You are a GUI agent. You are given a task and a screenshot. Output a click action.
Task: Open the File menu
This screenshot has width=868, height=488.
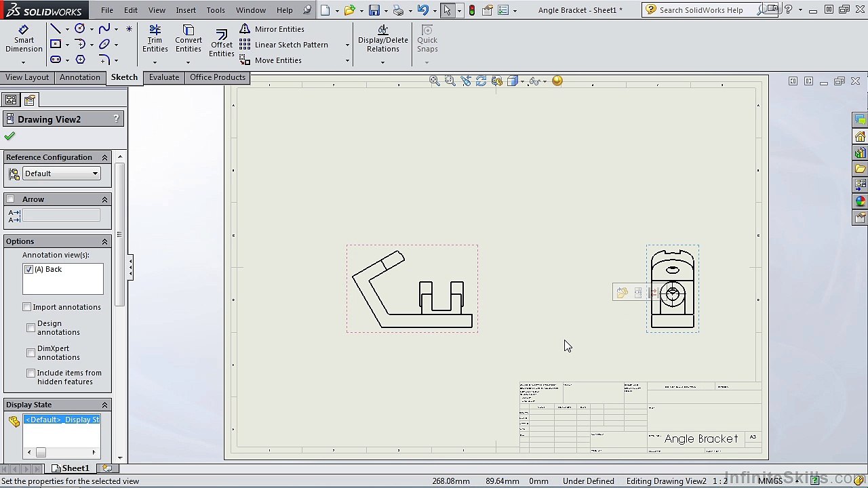107,10
